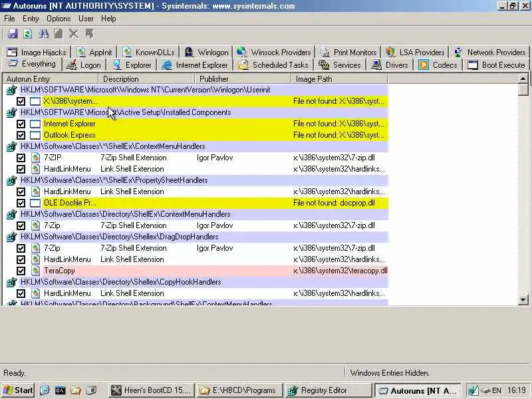Click the scrollbar up arrow

tap(523, 78)
